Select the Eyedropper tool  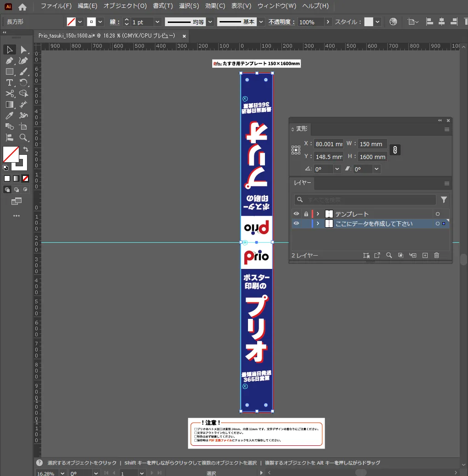pyautogui.click(x=10, y=115)
